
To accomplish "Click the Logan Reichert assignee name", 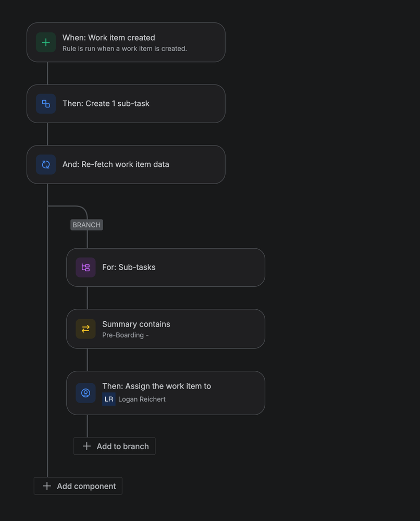I will coord(142,399).
